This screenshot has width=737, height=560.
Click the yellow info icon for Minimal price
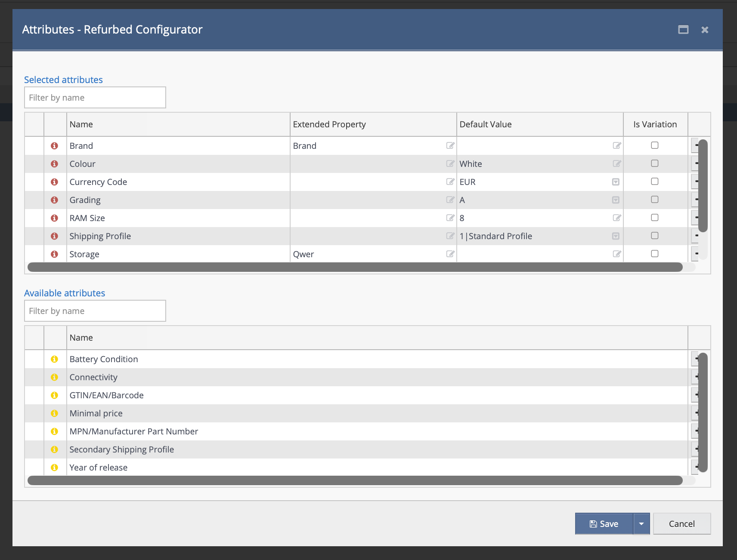click(54, 413)
